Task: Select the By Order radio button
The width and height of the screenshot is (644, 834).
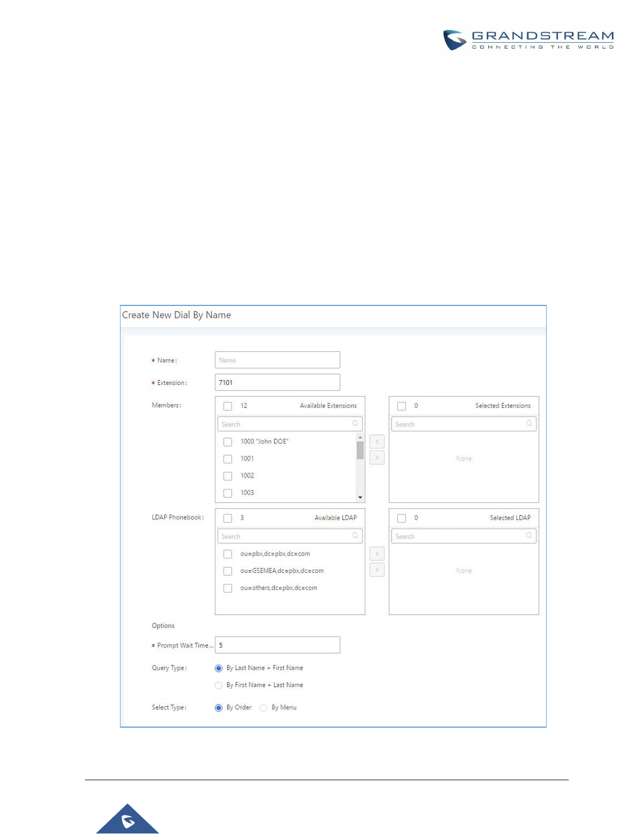Action: (219, 708)
